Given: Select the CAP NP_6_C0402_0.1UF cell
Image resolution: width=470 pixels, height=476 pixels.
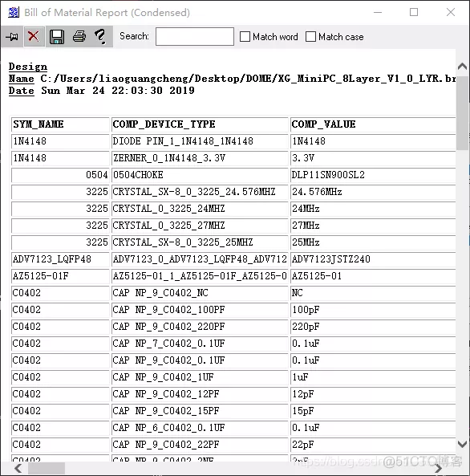Looking at the screenshot, I should pyautogui.click(x=200, y=428).
